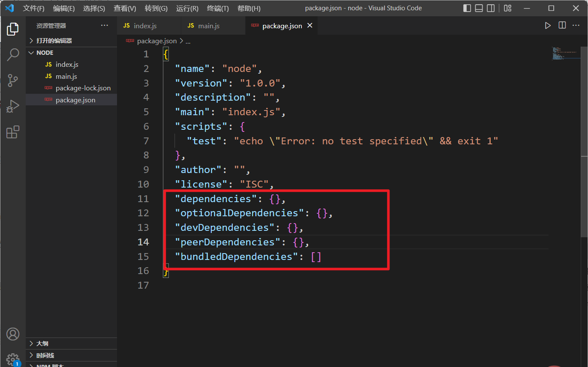
Task: Open the 帮助(H) menu
Action: point(249,9)
